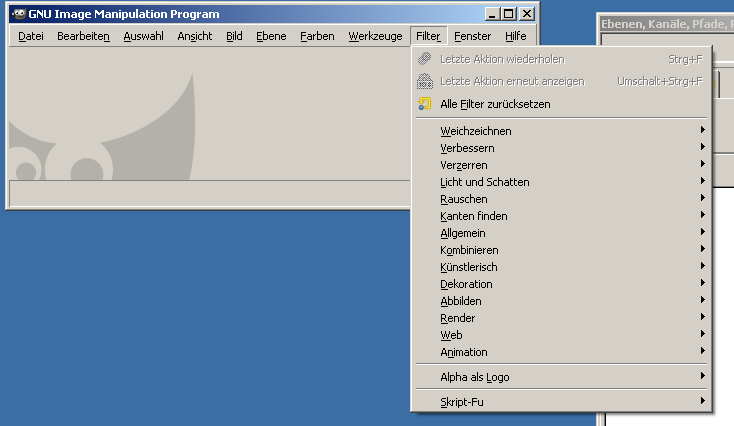Close the open Filter menu
The height and width of the screenshot is (426, 734).
(x=428, y=36)
